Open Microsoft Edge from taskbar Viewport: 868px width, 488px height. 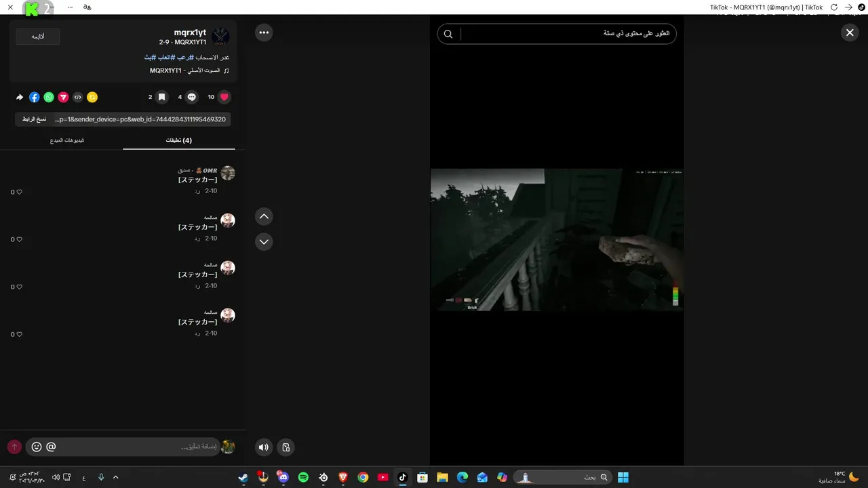click(x=462, y=477)
